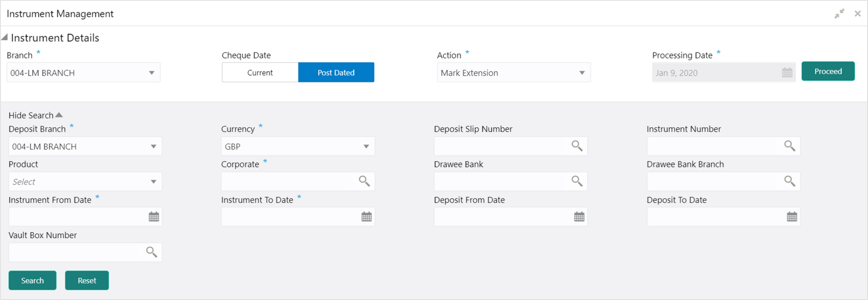The width and height of the screenshot is (868, 300).
Task: Click the Reset button
Action: 87,280
